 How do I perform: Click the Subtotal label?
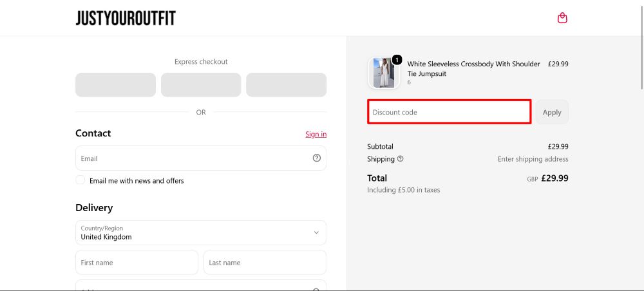380,147
